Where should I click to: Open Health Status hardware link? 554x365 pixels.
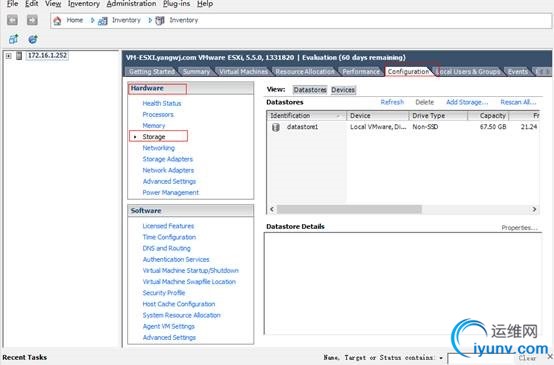click(x=162, y=103)
